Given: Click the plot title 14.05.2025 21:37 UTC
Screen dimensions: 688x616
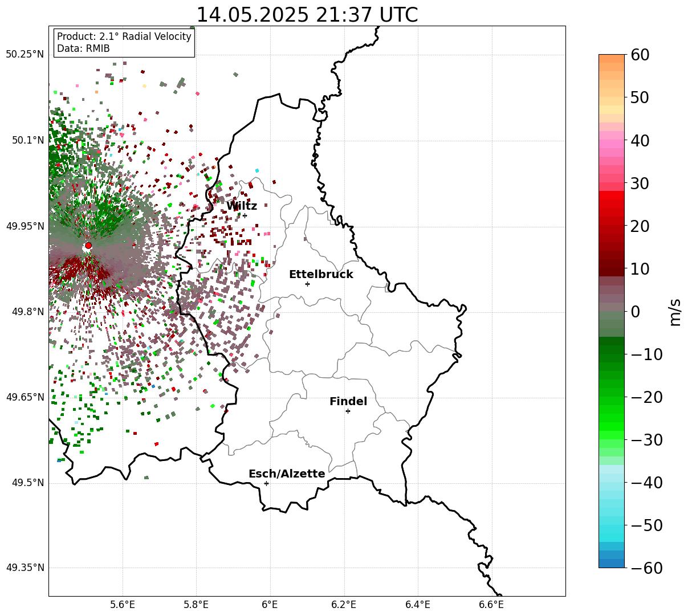Looking at the screenshot, I should (307, 15).
